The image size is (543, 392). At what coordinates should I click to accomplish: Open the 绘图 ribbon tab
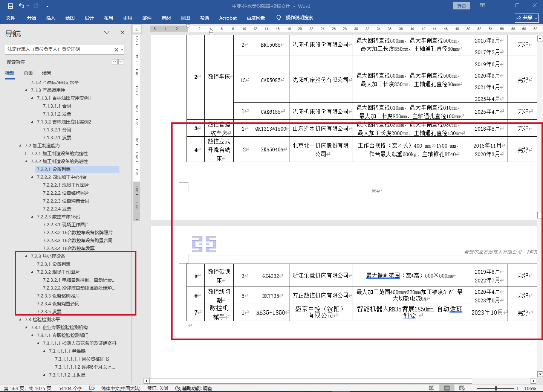[70, 18]
